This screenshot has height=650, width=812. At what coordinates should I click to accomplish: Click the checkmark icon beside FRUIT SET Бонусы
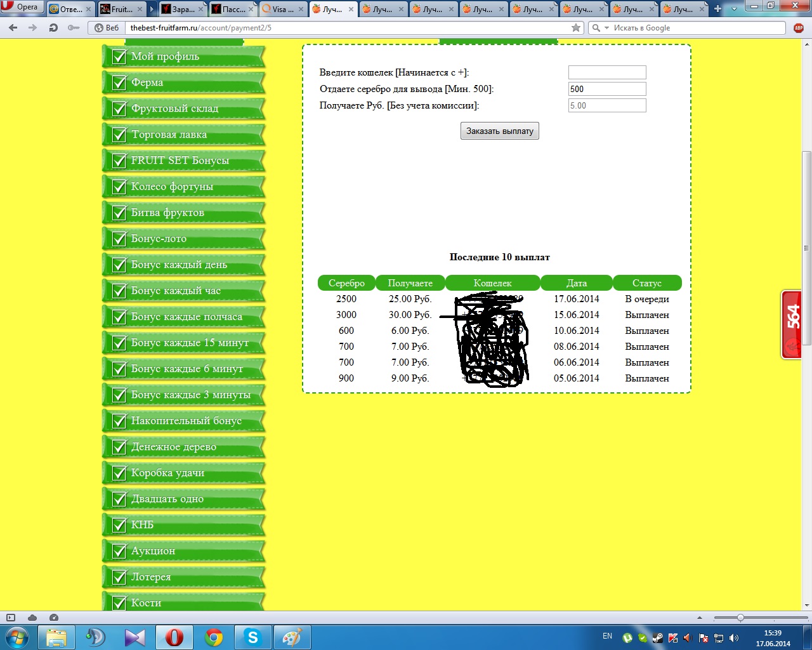[119, 161]
